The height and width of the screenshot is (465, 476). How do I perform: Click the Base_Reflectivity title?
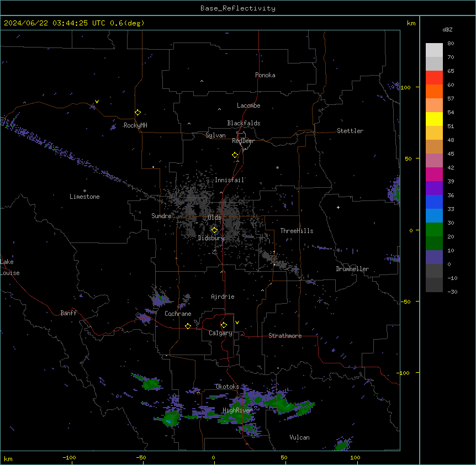point(238,8)
